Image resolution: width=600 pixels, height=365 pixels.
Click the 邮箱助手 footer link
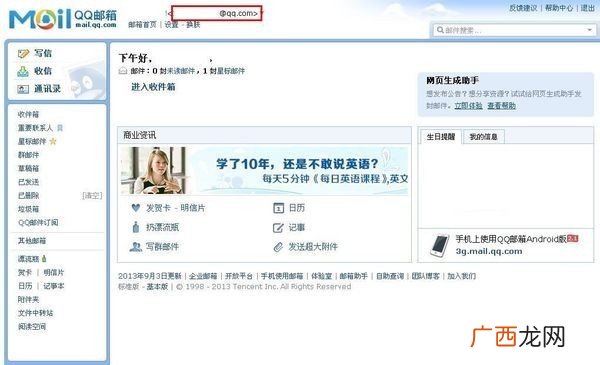pyautogui.click(x=354, y=276)
